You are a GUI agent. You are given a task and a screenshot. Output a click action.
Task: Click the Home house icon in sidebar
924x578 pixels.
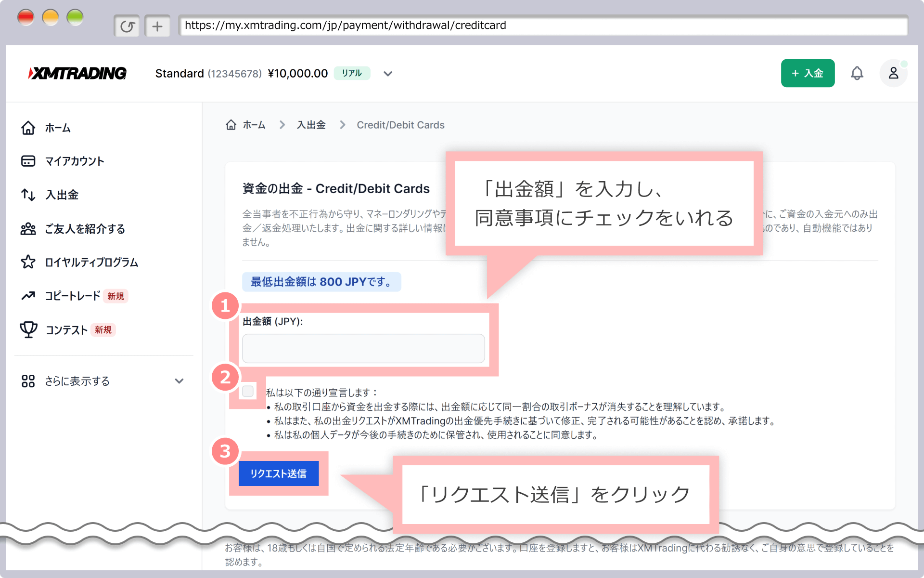[x=28, y=128]
